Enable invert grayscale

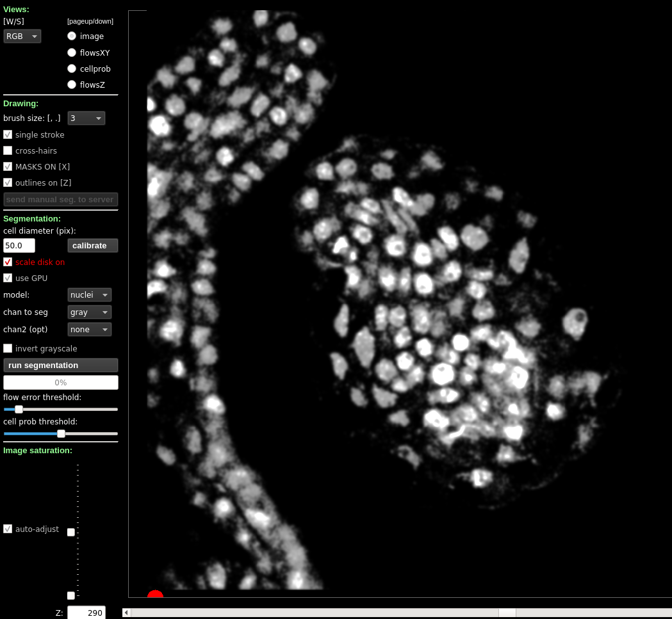7,348
